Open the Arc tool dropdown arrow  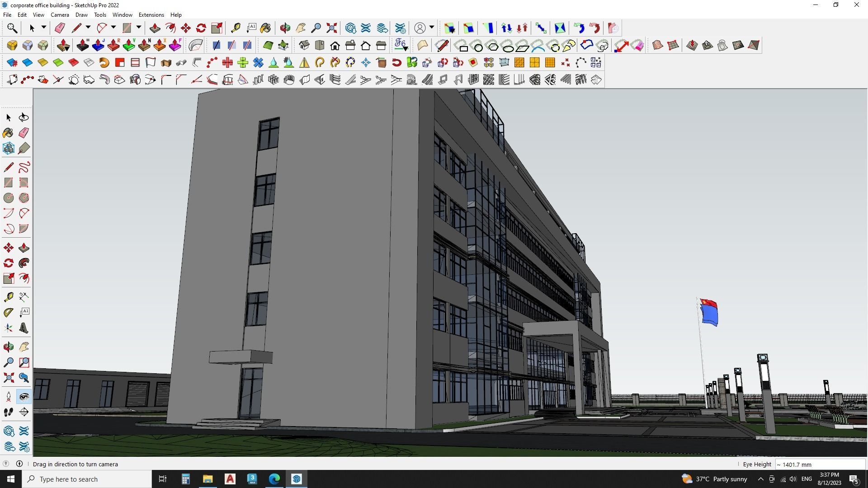click(113, 28)
